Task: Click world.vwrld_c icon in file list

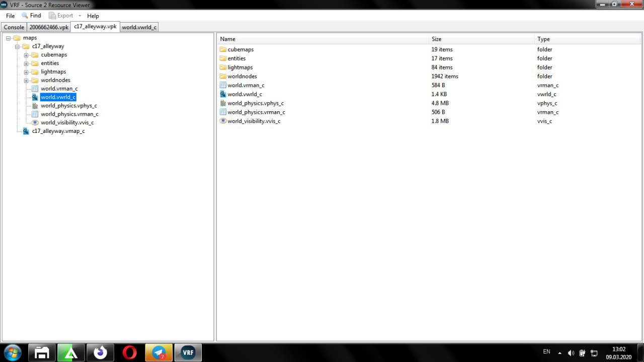Action: pos(223,94)
